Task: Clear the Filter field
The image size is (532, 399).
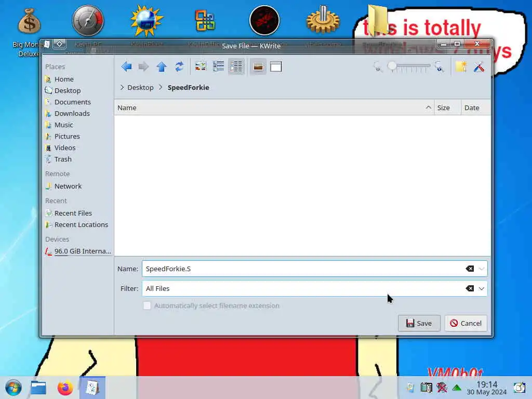Action: [x=470, y=288]
